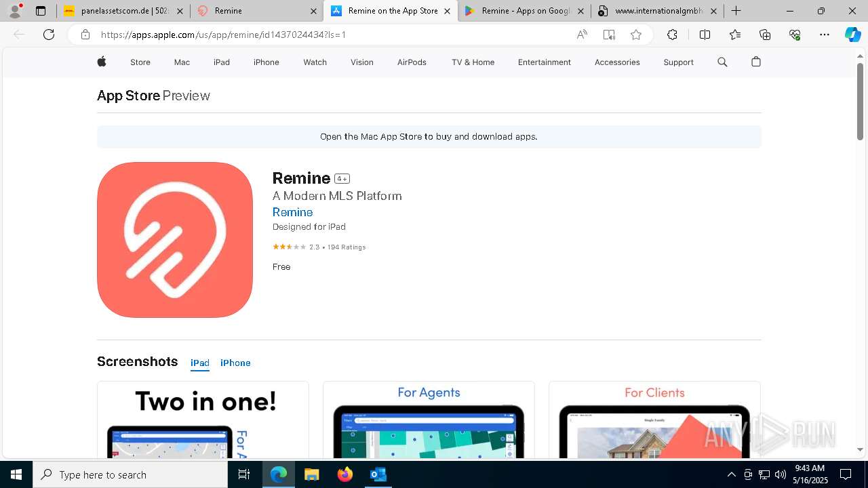Viewport: 868px width, 488px height.
Task: Toggle Split screen icon in toolbar
Action: (x=705, y=35)
